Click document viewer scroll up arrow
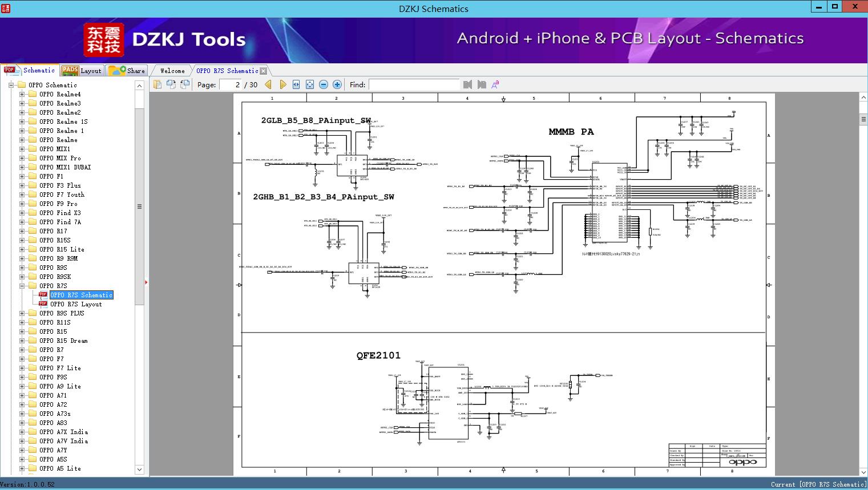868x490 pixels. (863, 98)
